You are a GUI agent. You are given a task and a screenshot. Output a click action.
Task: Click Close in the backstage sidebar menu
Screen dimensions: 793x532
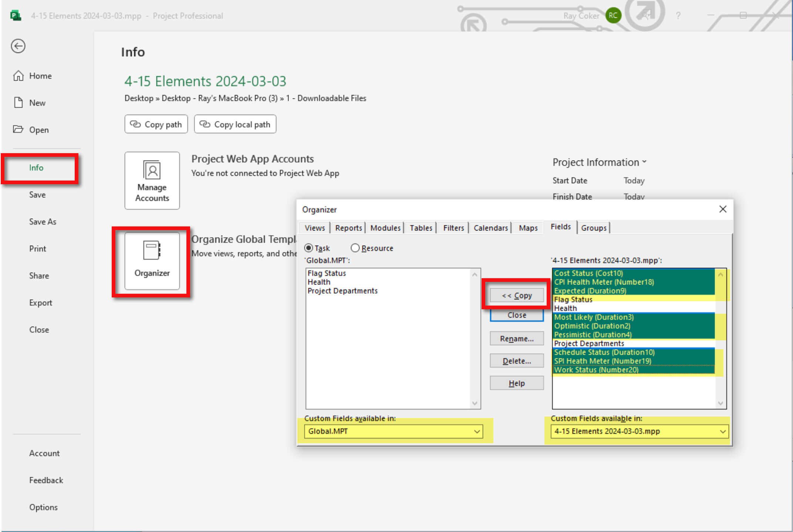point(39,330)
